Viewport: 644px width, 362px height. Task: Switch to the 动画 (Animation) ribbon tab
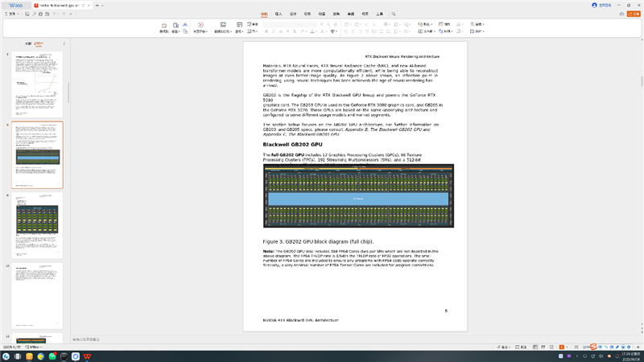coord(322,14)
